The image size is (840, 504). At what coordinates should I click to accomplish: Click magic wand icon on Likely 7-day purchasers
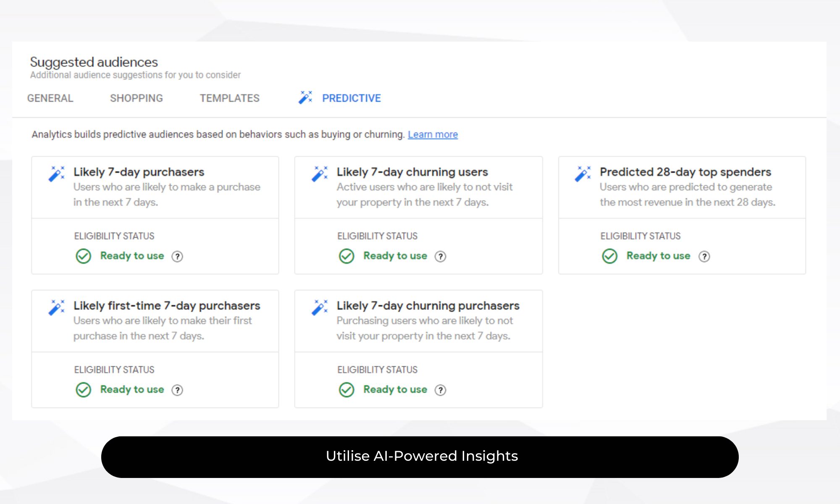pyautogui.click(x=56, y=173)
